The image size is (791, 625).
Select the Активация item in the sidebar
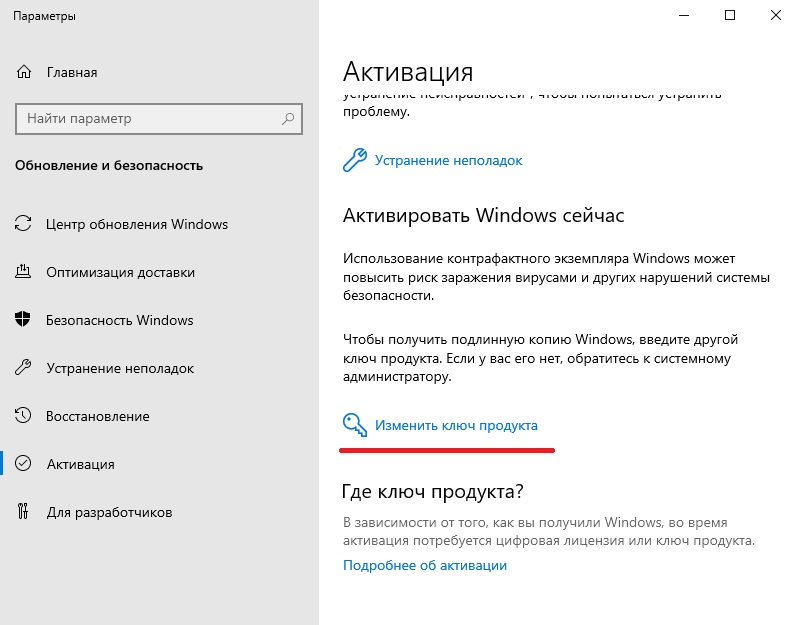click(x=80, y=464)
